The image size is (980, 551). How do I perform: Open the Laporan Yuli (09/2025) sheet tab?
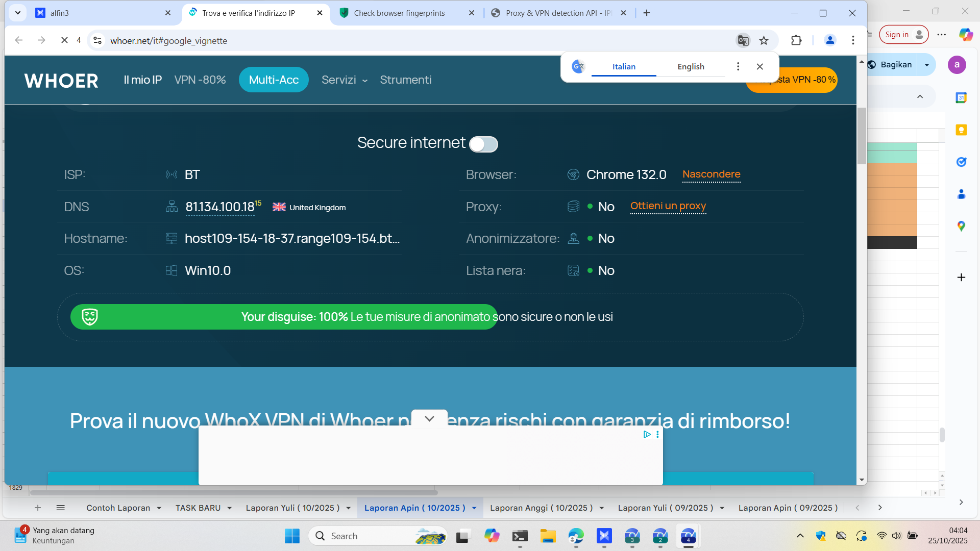pos(666,508)
